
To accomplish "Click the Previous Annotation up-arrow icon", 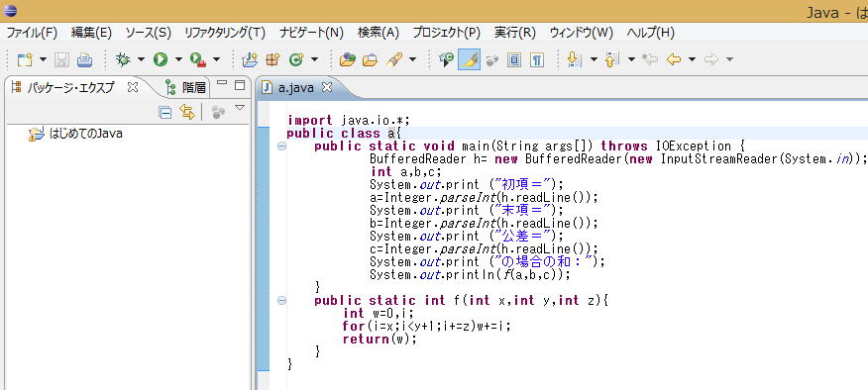I will tap(611, 59).
